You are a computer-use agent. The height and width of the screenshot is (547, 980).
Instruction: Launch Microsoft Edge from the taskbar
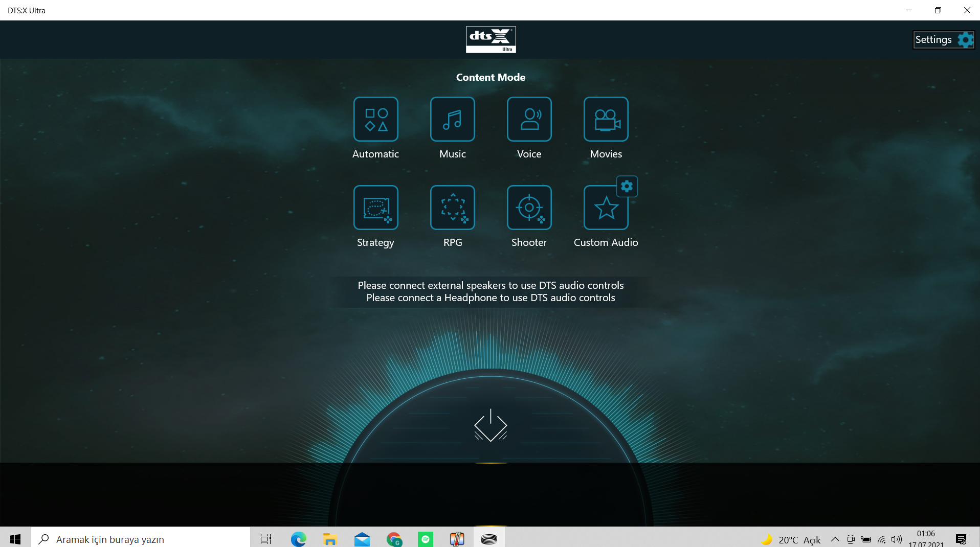coord(298,539)
